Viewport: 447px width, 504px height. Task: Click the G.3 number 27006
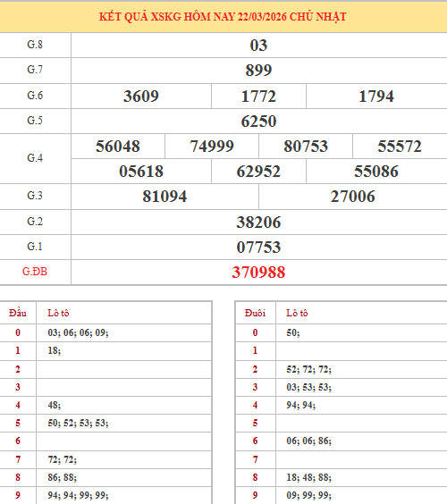[353, 197]
